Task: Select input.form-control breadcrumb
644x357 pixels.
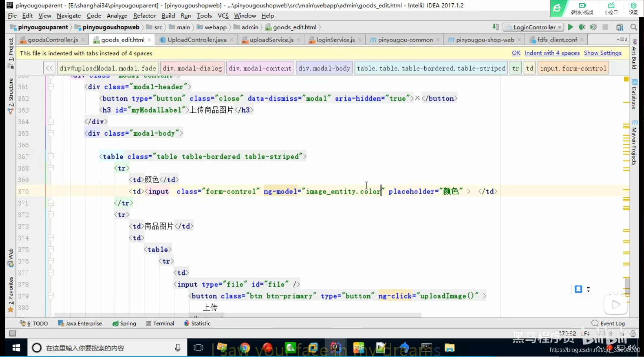Action: point(573,68)
